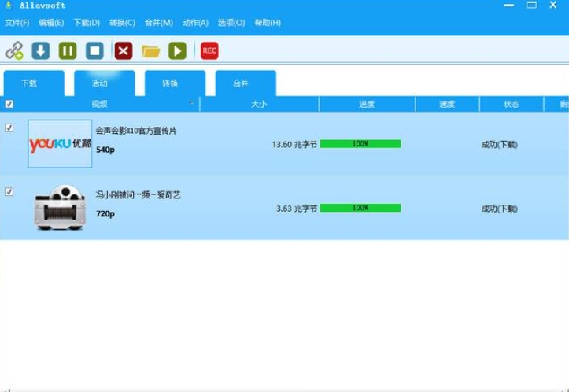Uncheck the 会声会影X10官方宣传片 row checkbox
The height and width of the screenshot is (392, 569).
click(x=9, y=128)
